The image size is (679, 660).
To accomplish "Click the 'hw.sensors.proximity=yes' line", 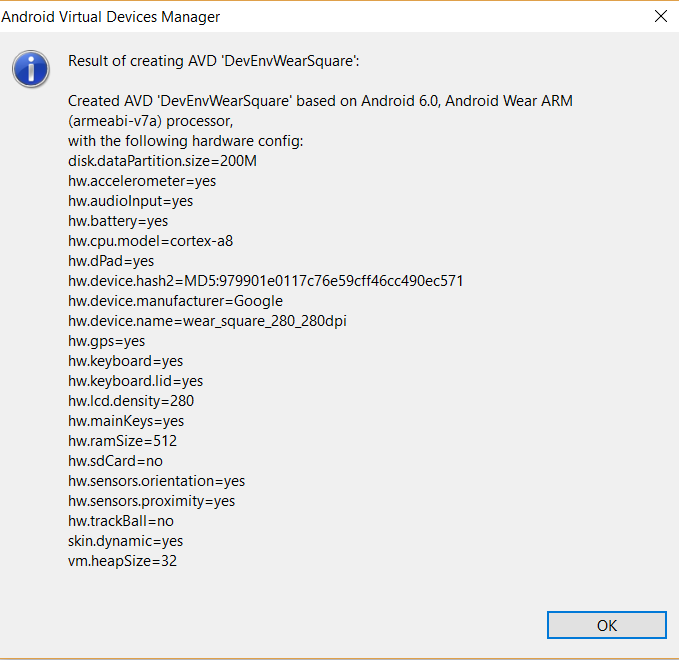I will coord(152,501).
